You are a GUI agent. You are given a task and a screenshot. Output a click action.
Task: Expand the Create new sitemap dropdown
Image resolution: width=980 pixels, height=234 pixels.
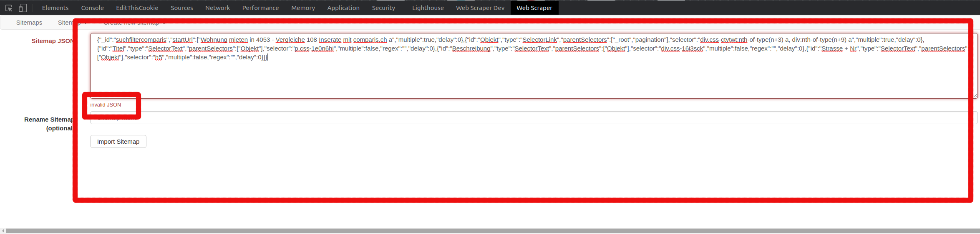[x=134, y=23]
